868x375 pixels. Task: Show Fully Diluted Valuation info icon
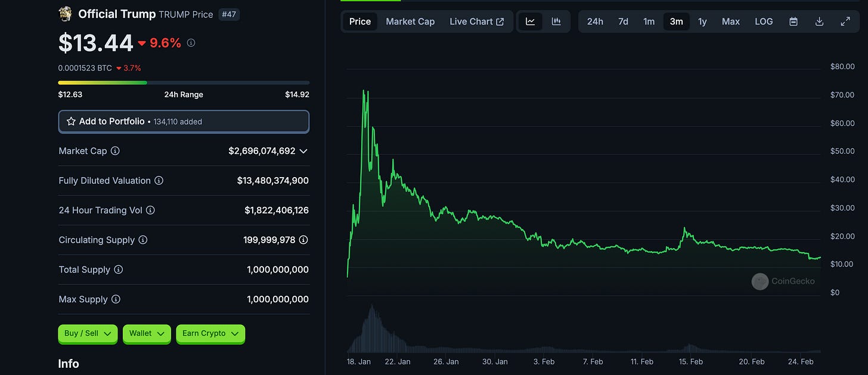tap(159, 181)
